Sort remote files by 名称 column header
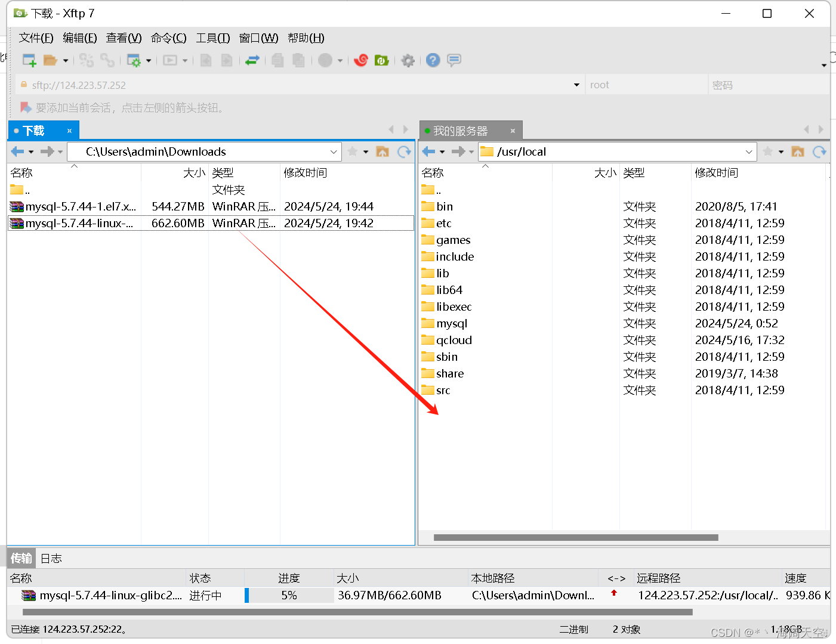This screenshot has width=836, height=644. [486, 173]
